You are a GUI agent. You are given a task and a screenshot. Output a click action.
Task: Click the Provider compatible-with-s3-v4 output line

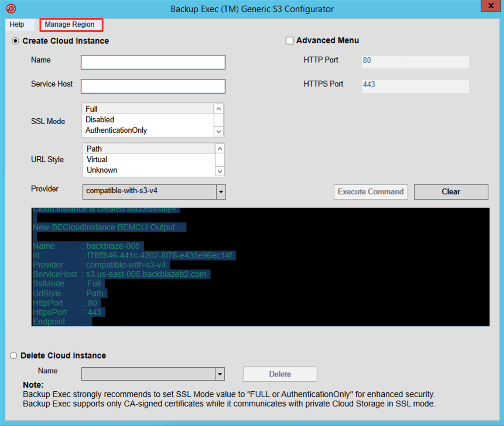[x=99, y=265]
